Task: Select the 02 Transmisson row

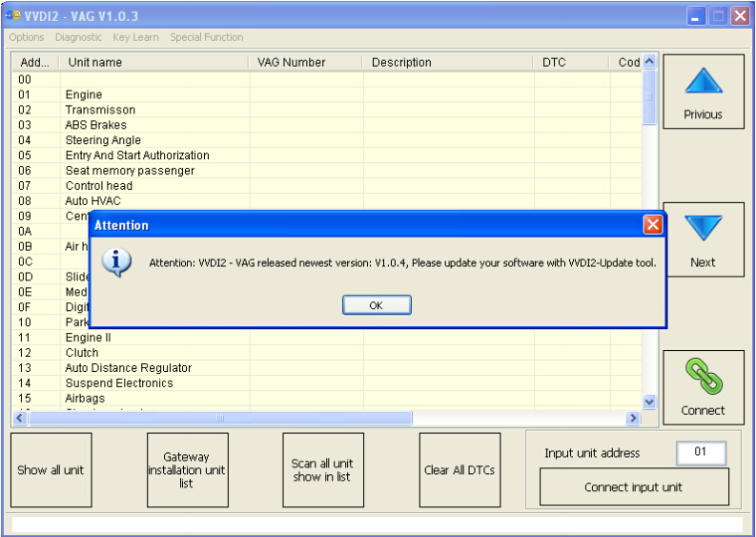Action: tap(327, 110)
